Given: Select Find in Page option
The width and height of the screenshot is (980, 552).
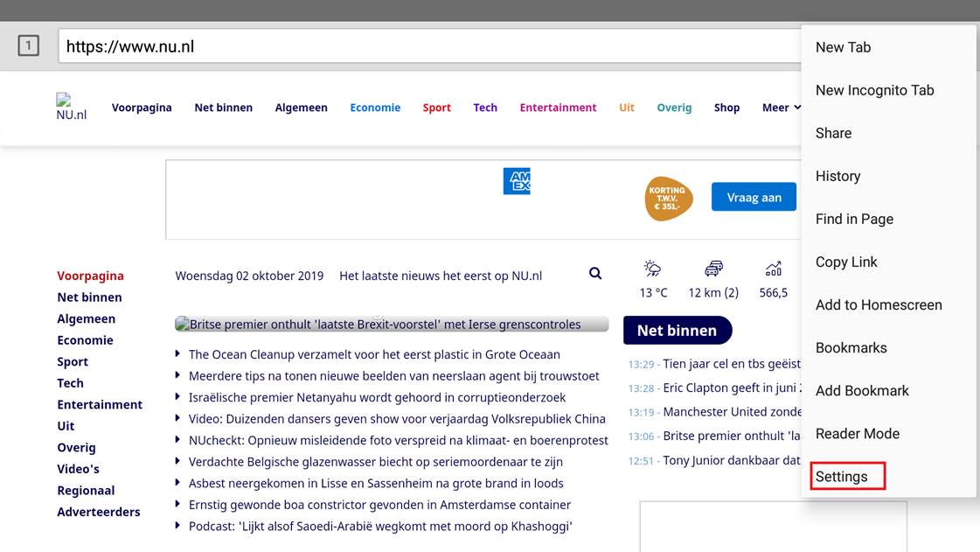Looking at the screenshot, I should (x=854, y=219).
